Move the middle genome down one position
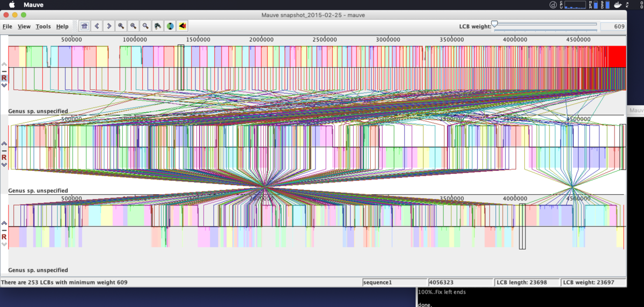 pyautogui.click(x=4, y=164)
